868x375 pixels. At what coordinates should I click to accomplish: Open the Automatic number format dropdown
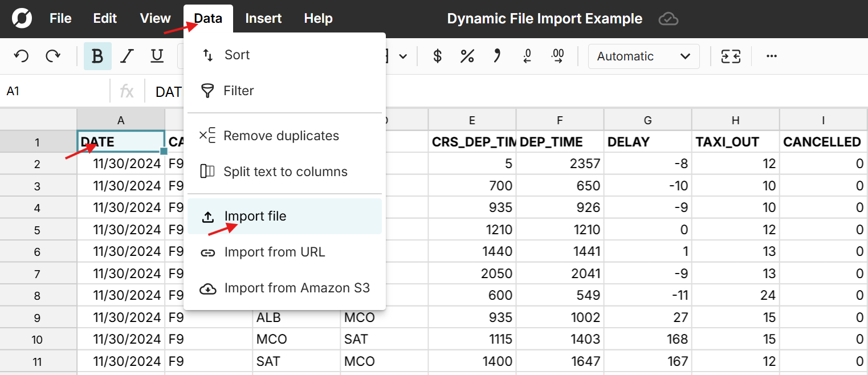click(x=643, y=56)
